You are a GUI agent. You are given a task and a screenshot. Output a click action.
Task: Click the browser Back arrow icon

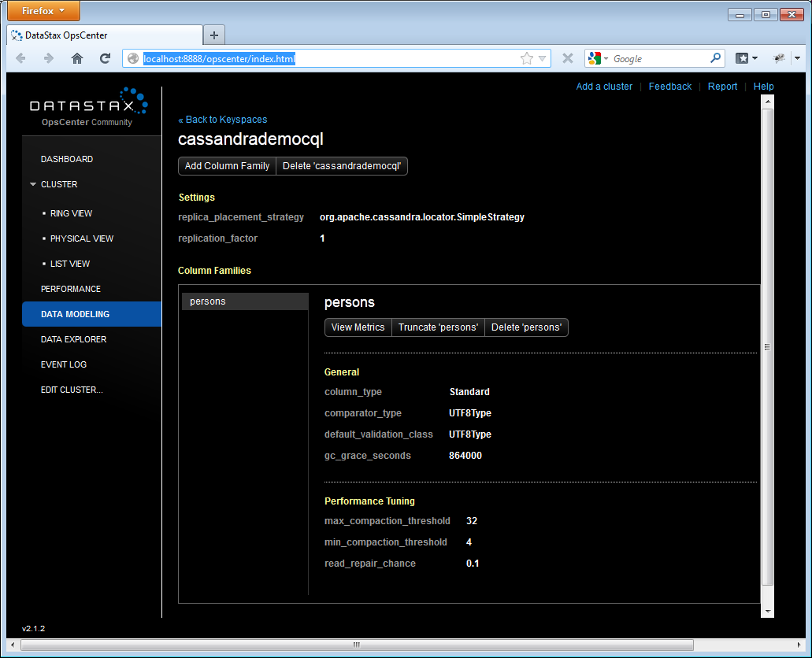(21, 58)
